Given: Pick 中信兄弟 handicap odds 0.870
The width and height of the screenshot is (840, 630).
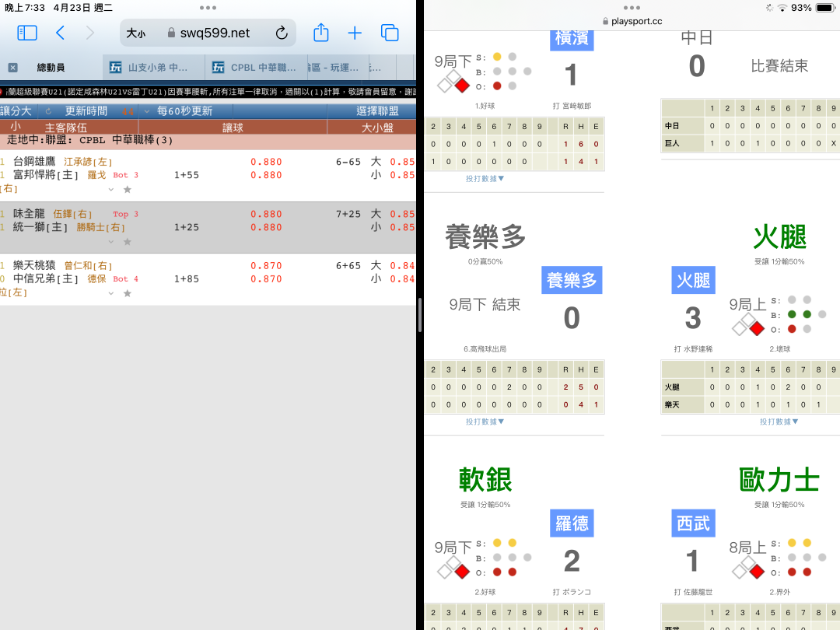Looking at the screenshot, I should pyautogui.click(x=266, y=279).
